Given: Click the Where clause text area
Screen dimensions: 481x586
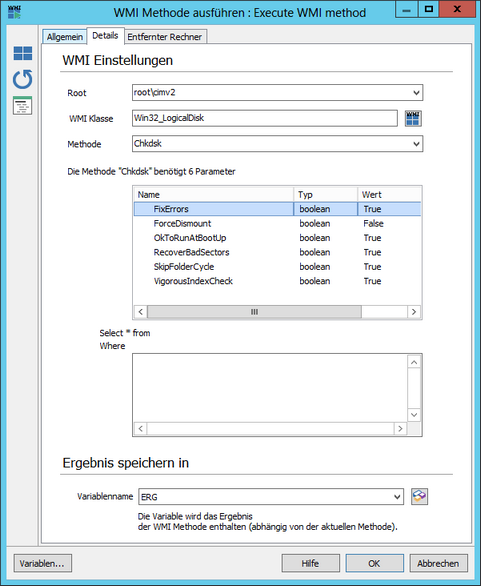Looking at the screenshot, I should tap(270, 388).
